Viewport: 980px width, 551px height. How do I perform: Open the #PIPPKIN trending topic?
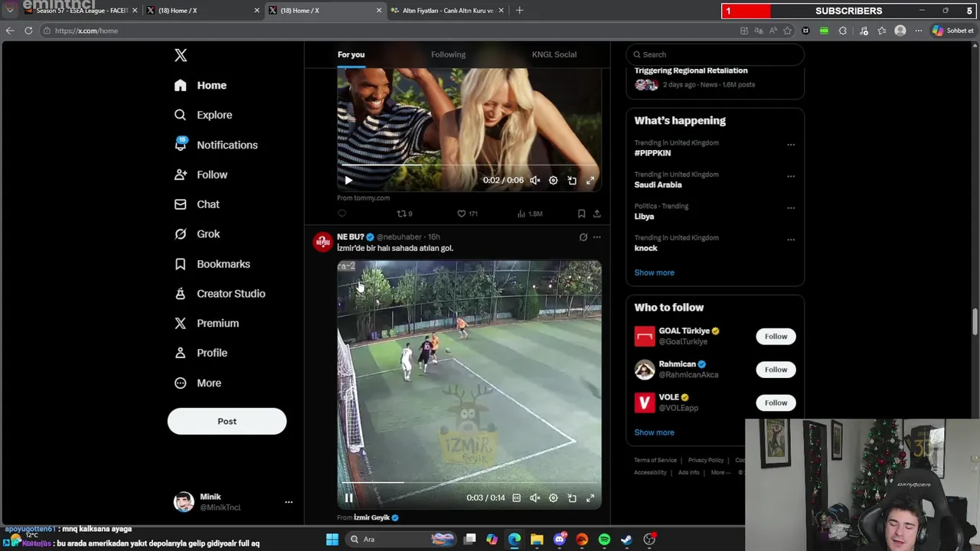(x=652, y=153)
